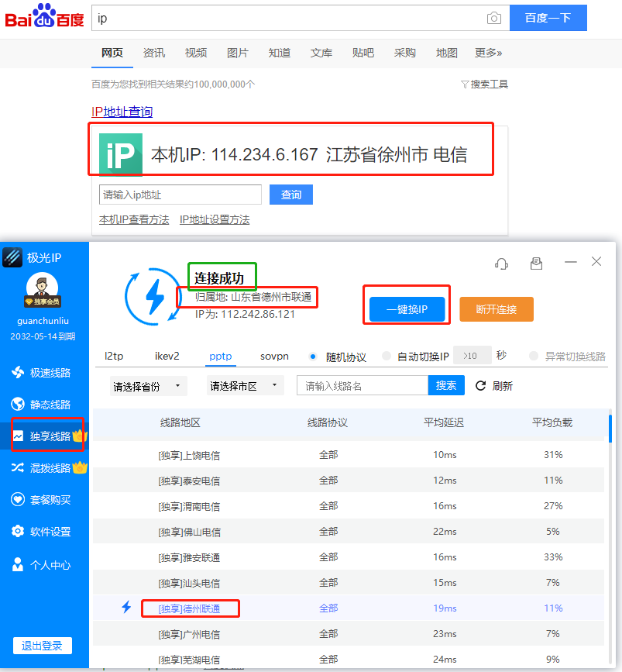The image size is (622, 672).
Task: Minimize the 极光IP window
Action: [x=571, y=262]
